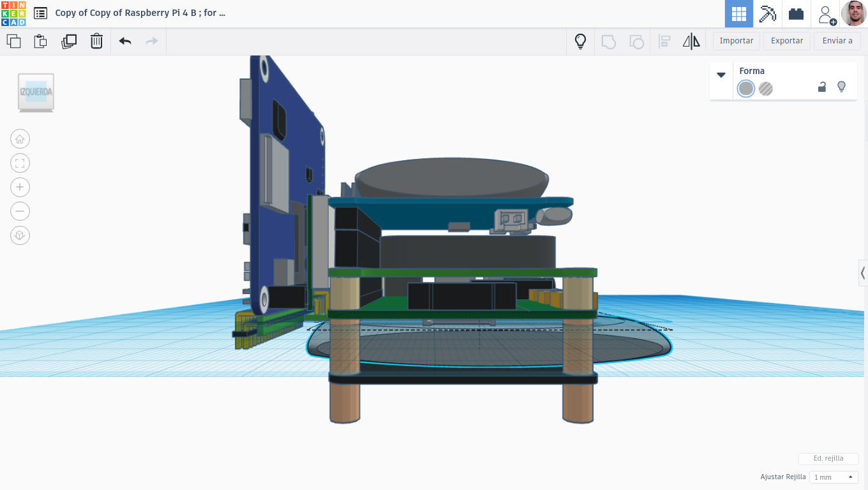Image resolution: width=868 pixels, height=490 pixels.
Task: Zoom out the viewport
Action: (20, 211)
